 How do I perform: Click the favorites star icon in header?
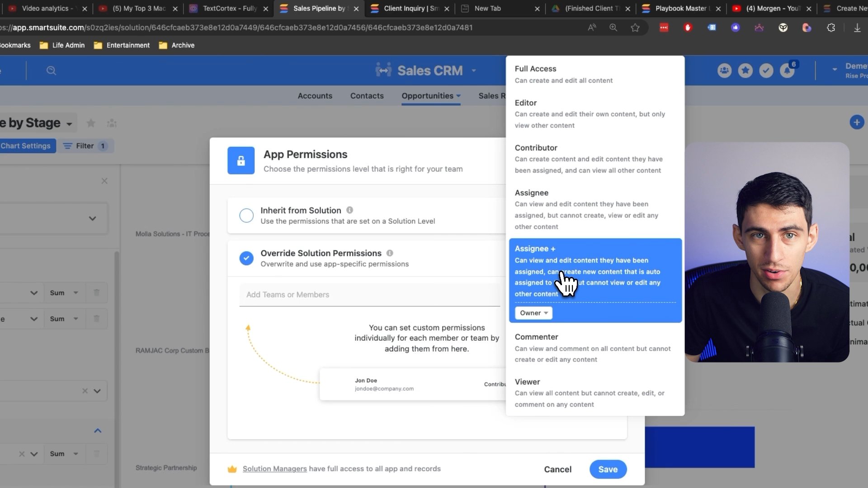click(745, 70)
